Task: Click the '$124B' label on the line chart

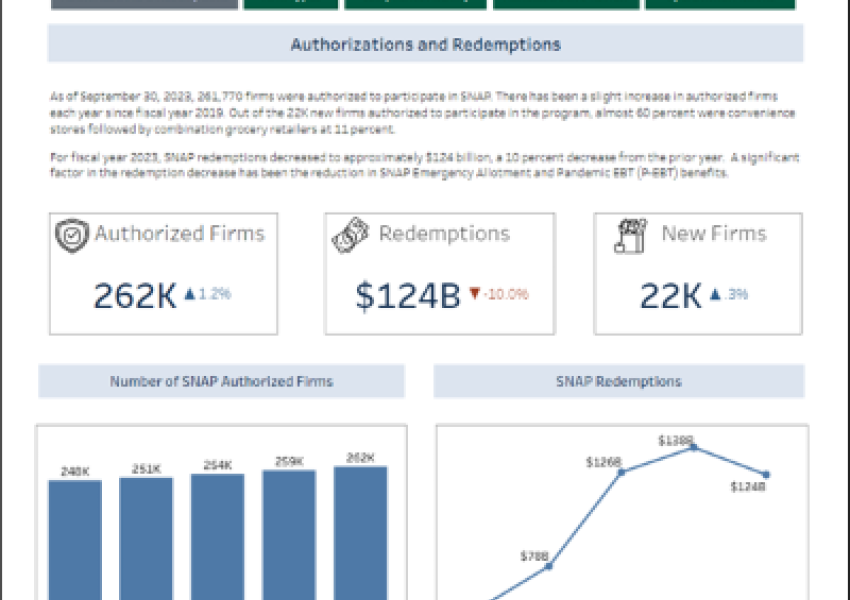Action: point(748,487)
